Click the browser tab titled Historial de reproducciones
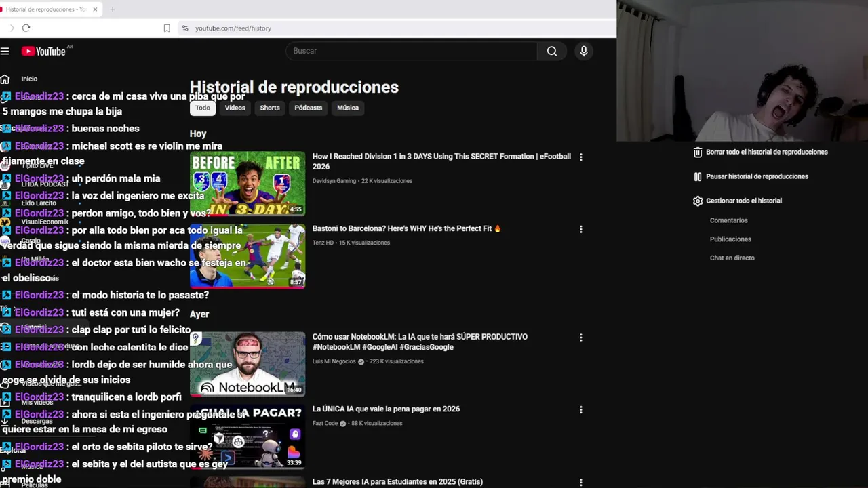This screenshot has height=488, width=868. (51, 9)
